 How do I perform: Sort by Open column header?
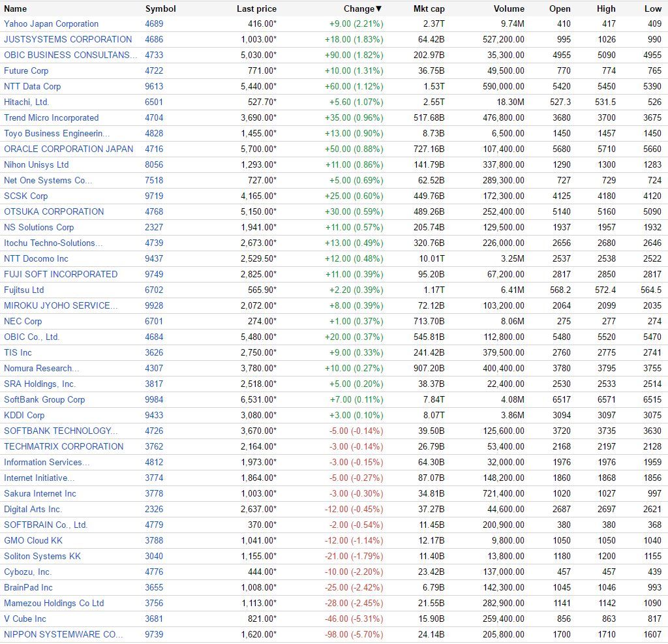[559, 8]
